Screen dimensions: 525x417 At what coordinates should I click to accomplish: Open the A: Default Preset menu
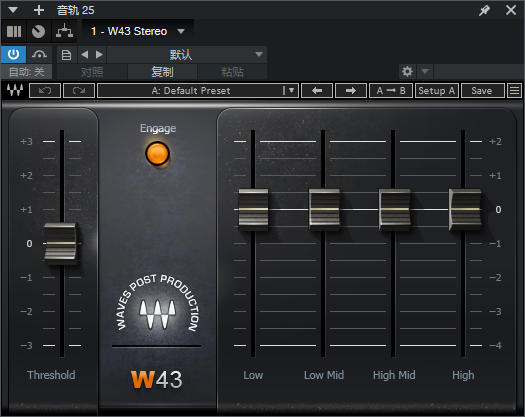click(x=198, y=91)
